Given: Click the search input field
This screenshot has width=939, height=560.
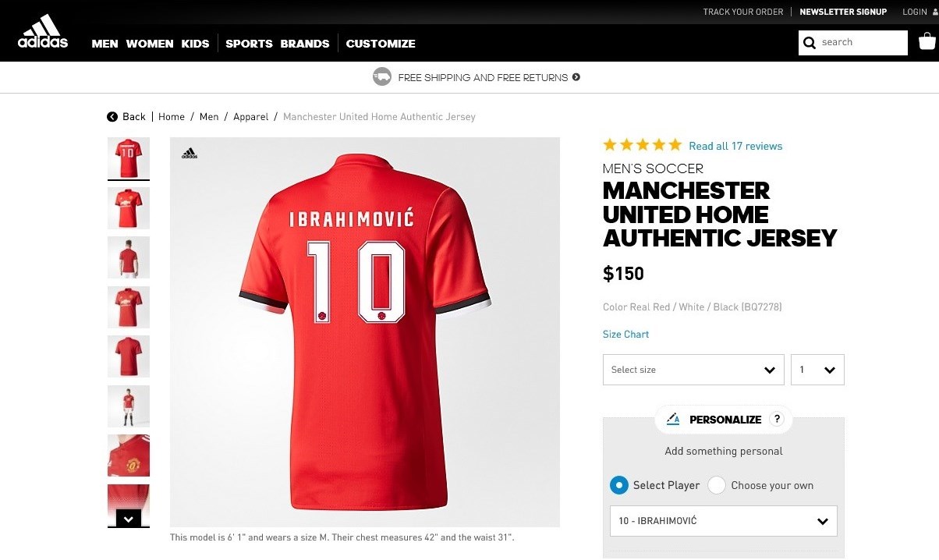Looking at the screenshot, I should click(x=862, y=43).
